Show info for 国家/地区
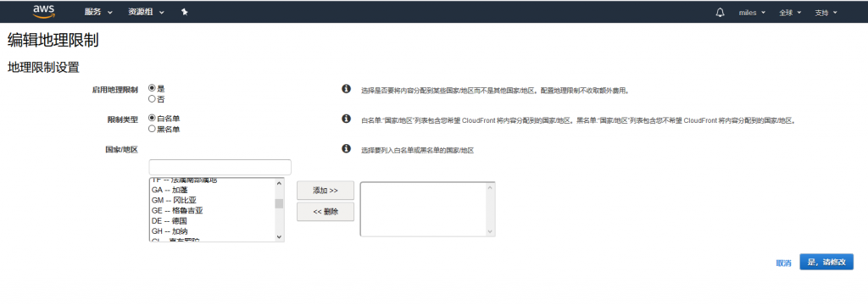Screen dimensions: 868x305 (346, 149)
